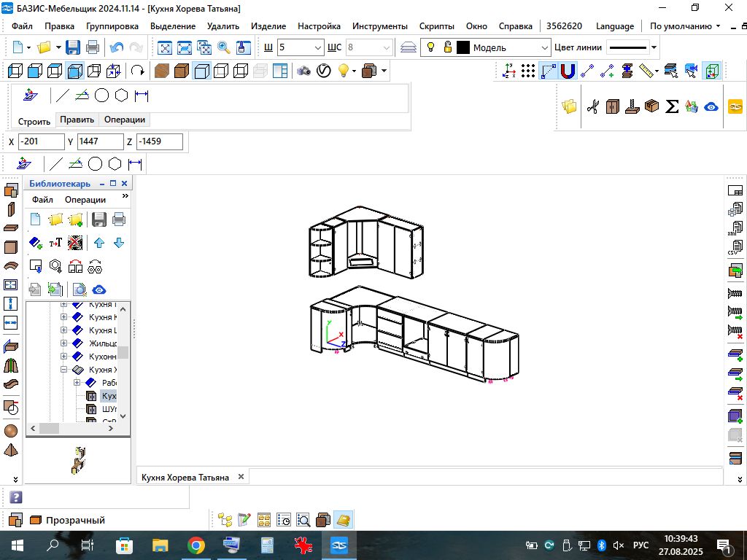Viewport: 747px width, 560px height.
Task: Close the Кухня Хорева Татьяна document tab
Action: [241, 477]
